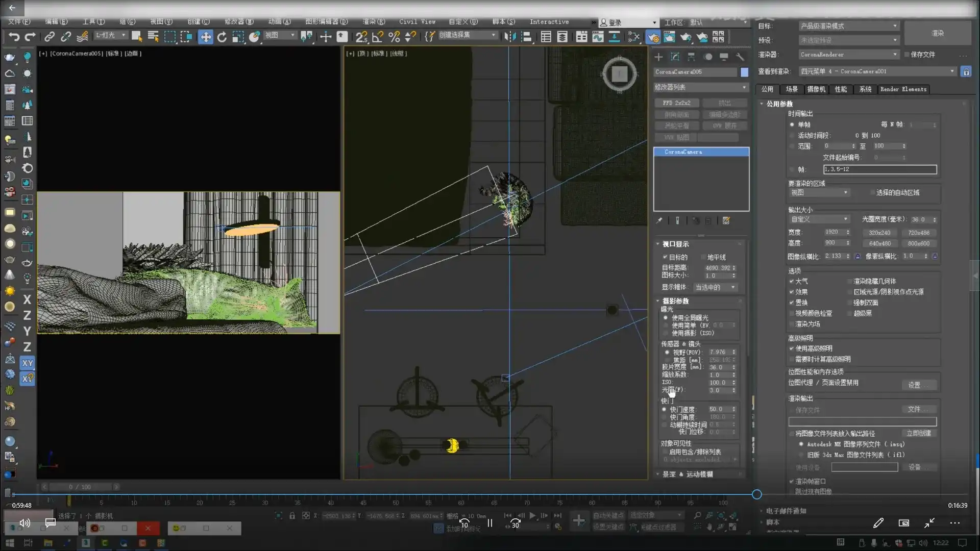This screenshot has height=551, width=980.
Task: Open the Utilities wrench panel icon
Action: [x=740, y=57]
